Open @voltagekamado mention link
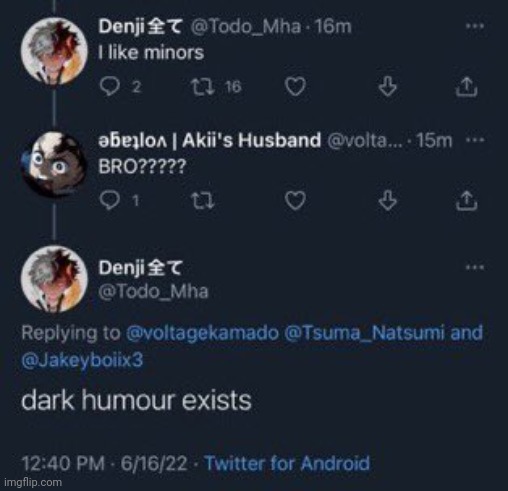508x491 pixels. pyautogui.click(x=202, y=333)
